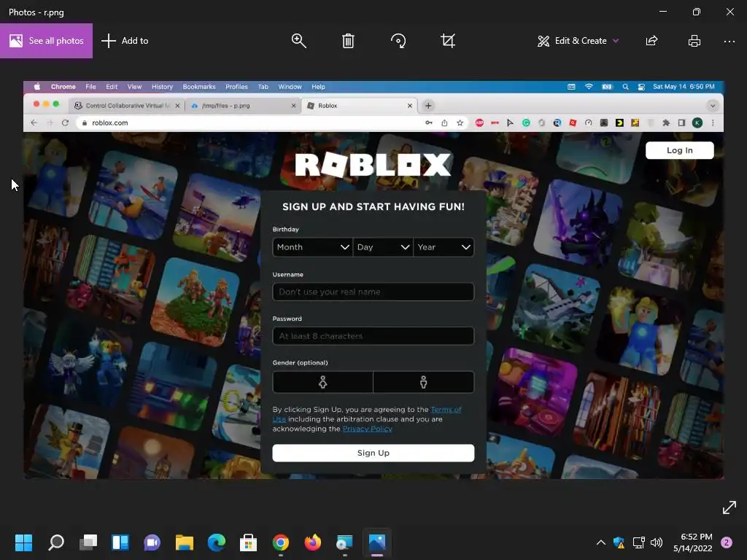Click the Terms of Use link in the picture
Viewport: 747px width, 560px height.
coord(446,410)
